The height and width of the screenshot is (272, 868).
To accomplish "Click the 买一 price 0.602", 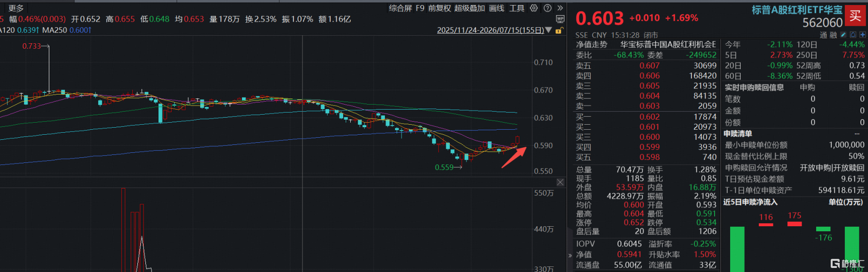I will click(649, 117).
